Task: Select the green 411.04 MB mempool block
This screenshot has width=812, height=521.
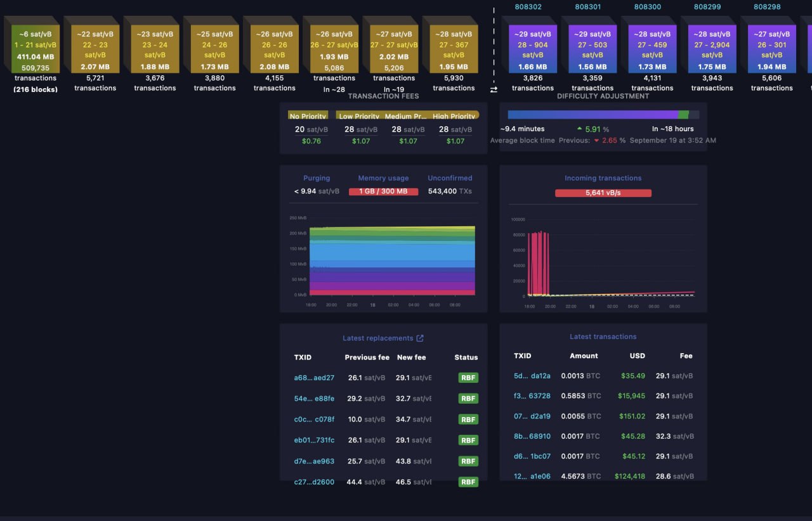Action: point(36,49)
